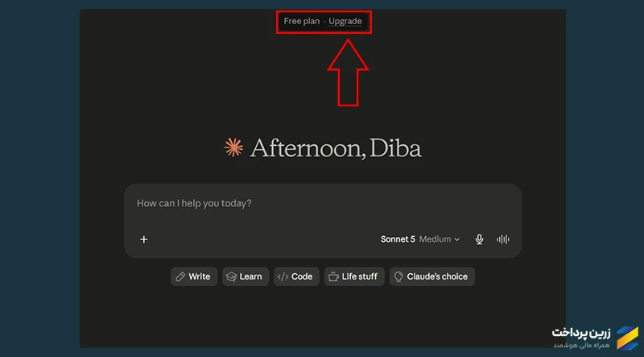The height and width of the screenshot is (357, 644).
Task: Click the Learn suggestion button
Action: click(246, 276)
